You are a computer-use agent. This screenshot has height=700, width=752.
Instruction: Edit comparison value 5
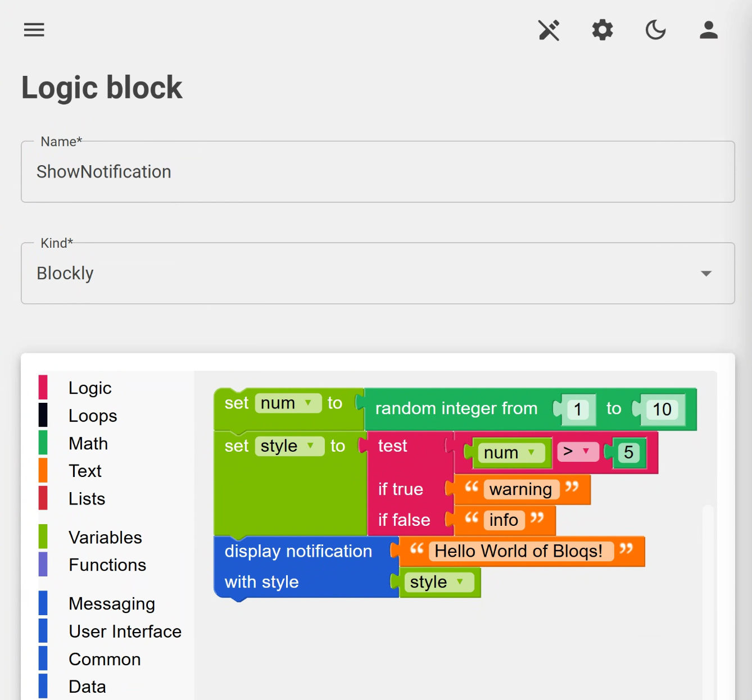[x=628, y=453]
